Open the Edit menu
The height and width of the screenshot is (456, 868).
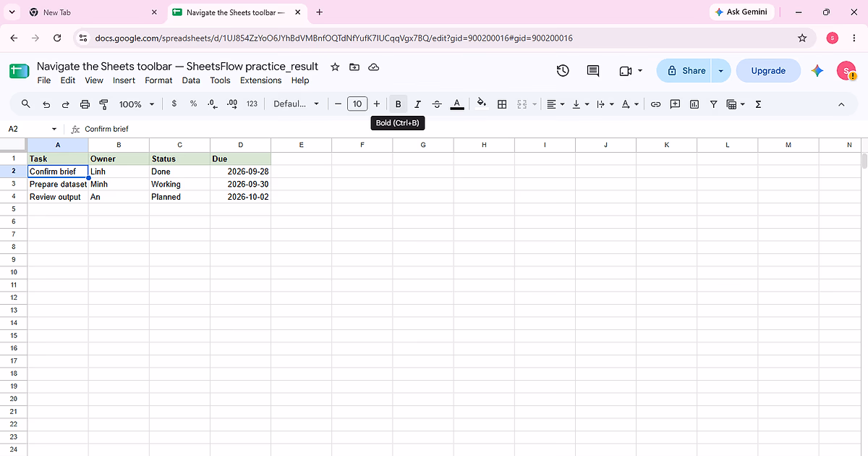68,80
